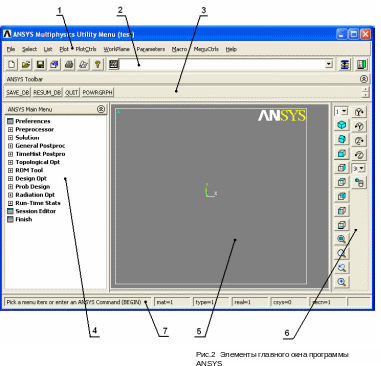Click the csys=0 status bar field
The width and height of the screenshot is (381, 366).
[x=289, y=302]
